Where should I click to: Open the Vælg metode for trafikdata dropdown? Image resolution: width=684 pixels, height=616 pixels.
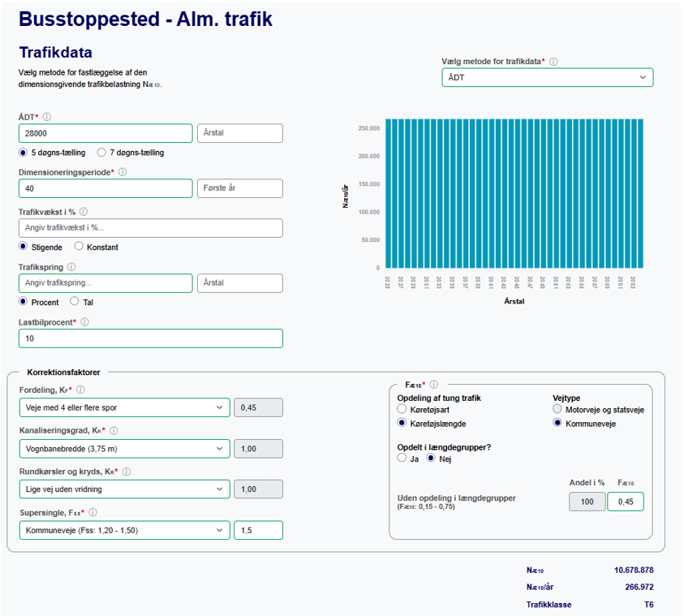pyautogui.click(x=547, y=77)
